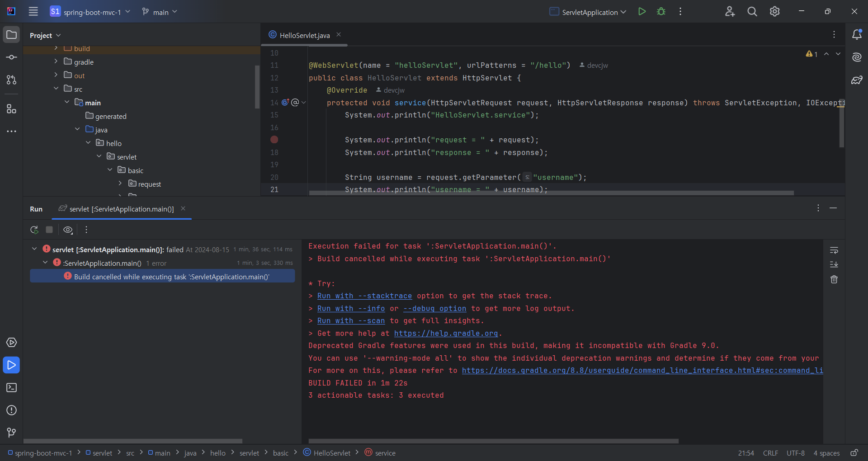Collapse the src folder

[56, 88]
